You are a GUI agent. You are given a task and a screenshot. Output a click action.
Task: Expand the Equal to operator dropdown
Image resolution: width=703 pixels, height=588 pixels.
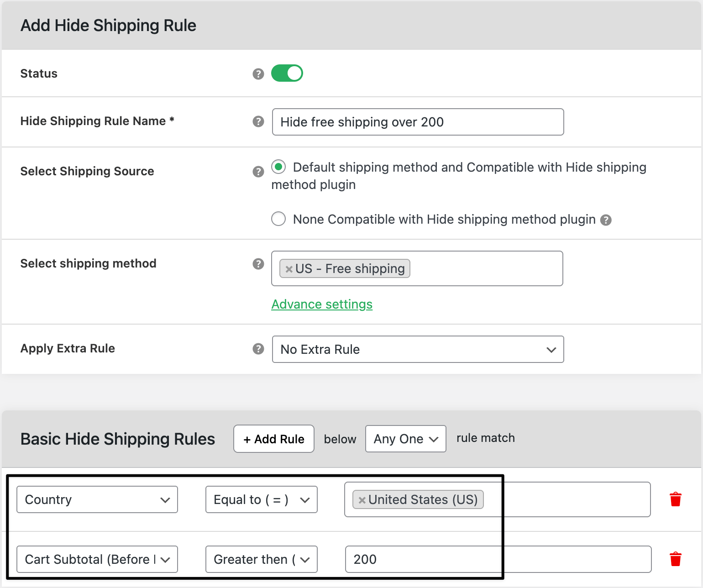pyautogui.click(x=261, y=499)
